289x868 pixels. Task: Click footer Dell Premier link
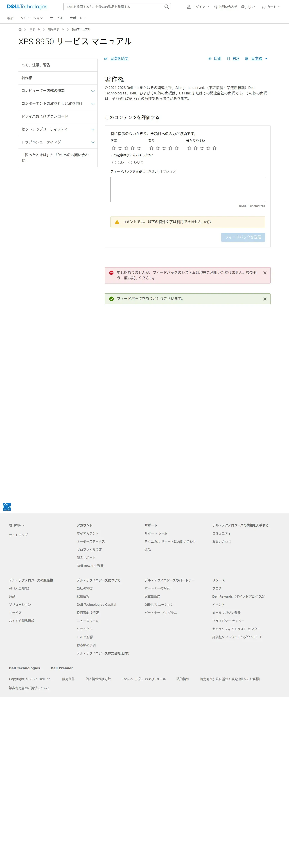tap(62, 668)
